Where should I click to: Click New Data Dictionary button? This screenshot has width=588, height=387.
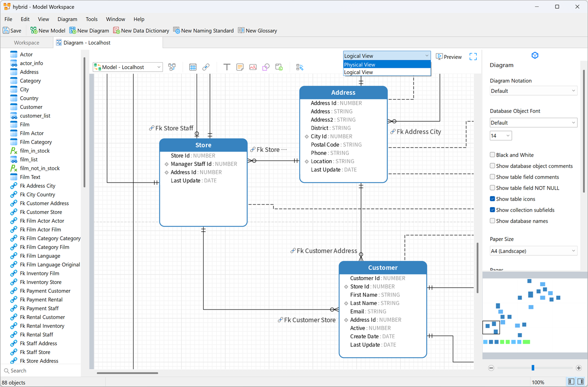(x=141, y=31)
